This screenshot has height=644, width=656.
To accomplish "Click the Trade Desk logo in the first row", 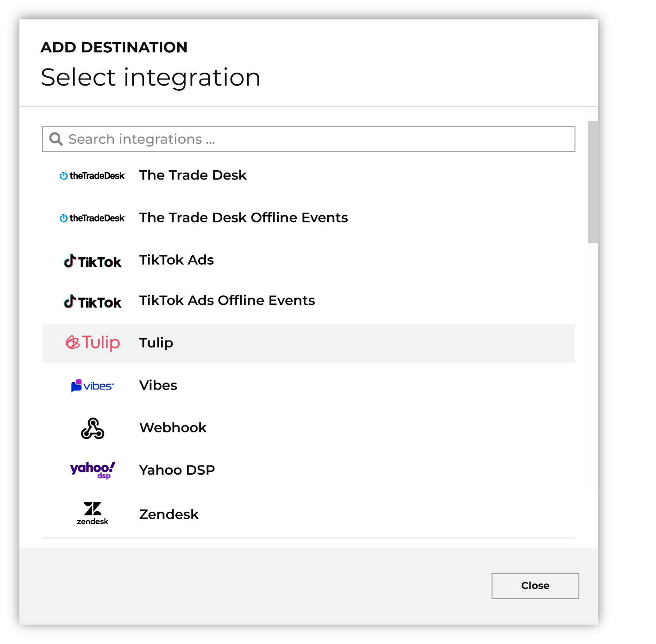I will click(x=93, y=176).
